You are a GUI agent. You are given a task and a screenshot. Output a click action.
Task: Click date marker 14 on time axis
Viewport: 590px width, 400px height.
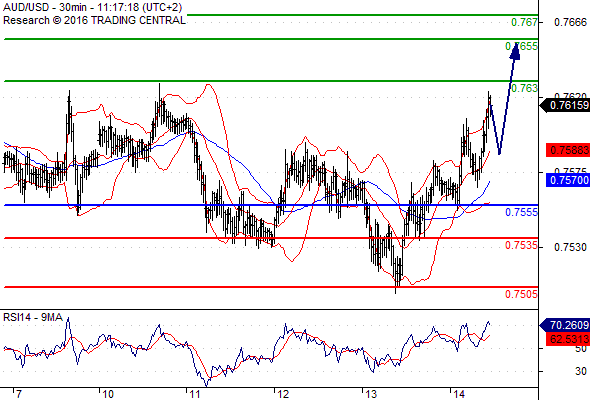(459, 394)
